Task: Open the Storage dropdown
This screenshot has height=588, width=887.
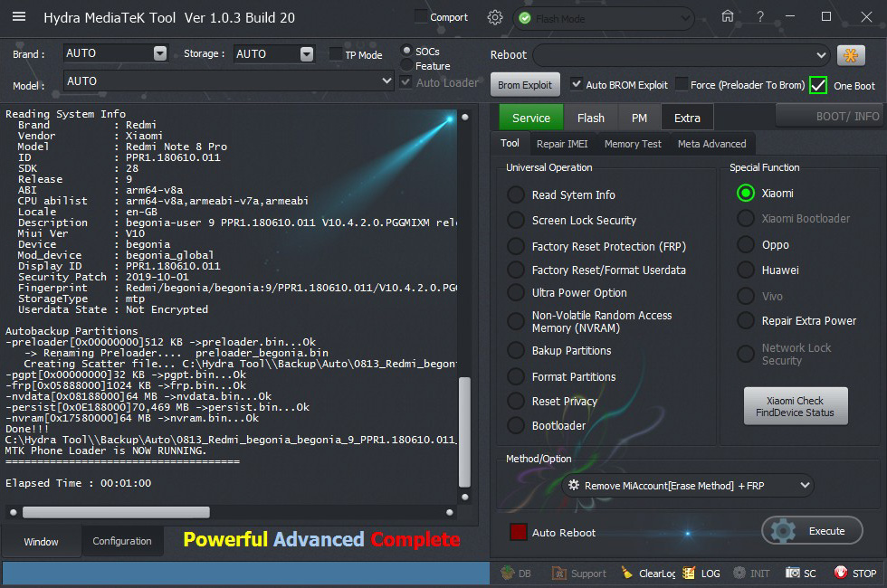Action: (x=307, y=53)
